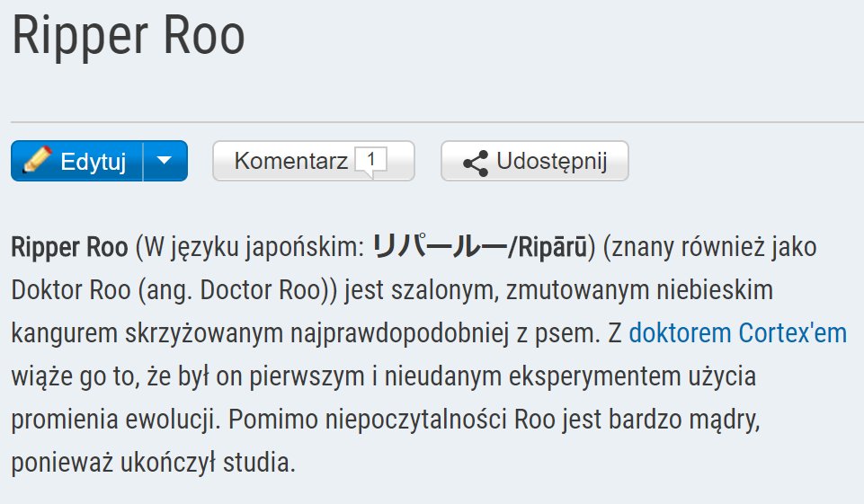Click the Ripper Roo page title
Screen dimensions: 864x504
tap(128, 36)
